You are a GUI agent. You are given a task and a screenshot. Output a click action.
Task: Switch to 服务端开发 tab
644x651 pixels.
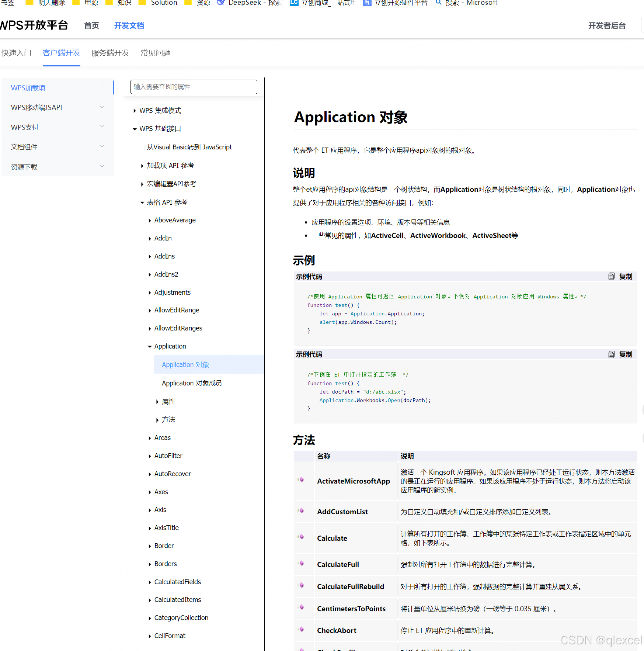110,53
